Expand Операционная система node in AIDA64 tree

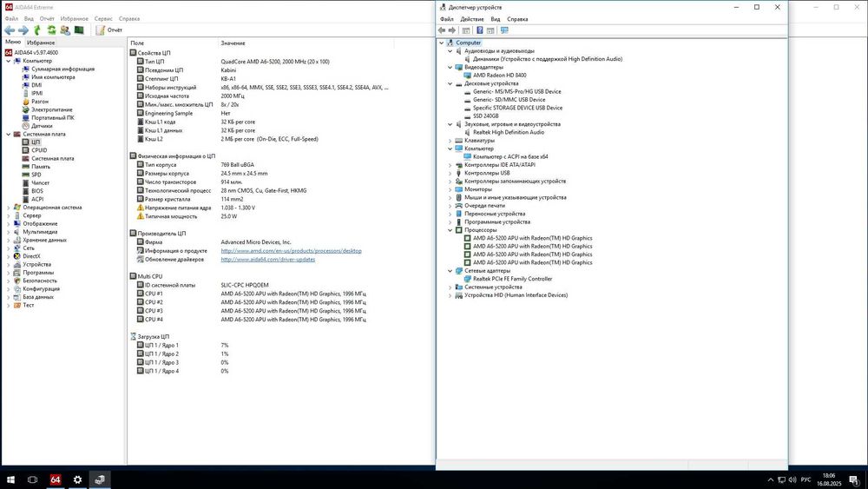click(9, 208)
